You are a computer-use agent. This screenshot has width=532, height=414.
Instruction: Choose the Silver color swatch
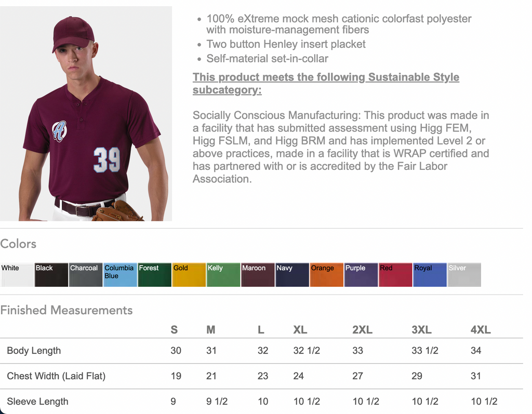pos(464,275)
